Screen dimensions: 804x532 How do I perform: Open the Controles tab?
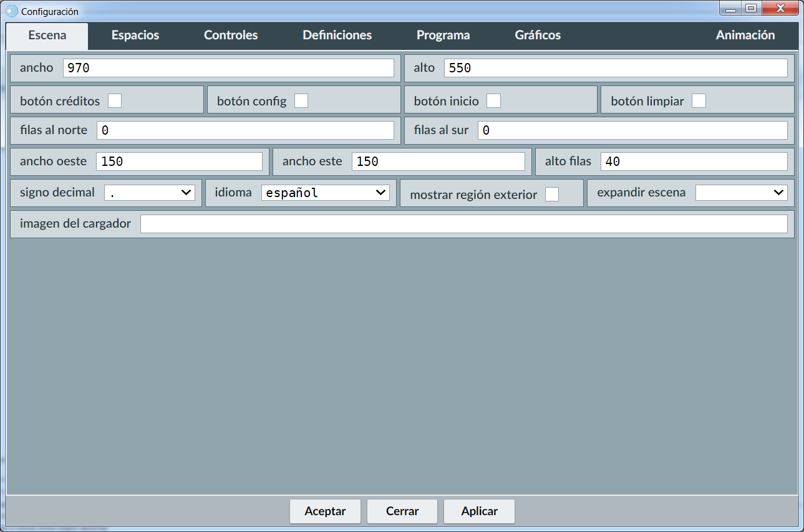pos(231,36)
